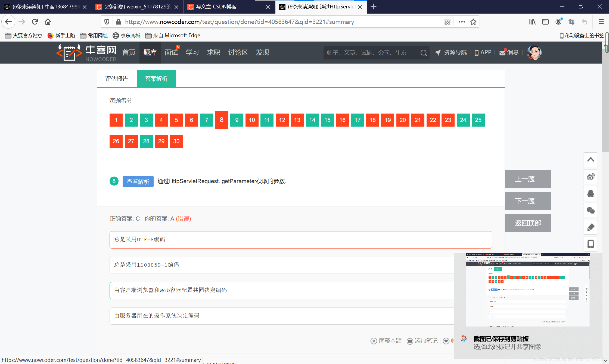
Task: Reload the current page
Action: pyautogui.click(x=35, y=22)
